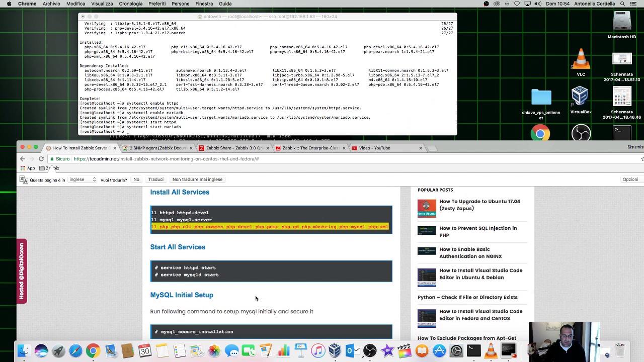Click the Traduci button
This screenshot has height=362, width=644.
point(156,179)
